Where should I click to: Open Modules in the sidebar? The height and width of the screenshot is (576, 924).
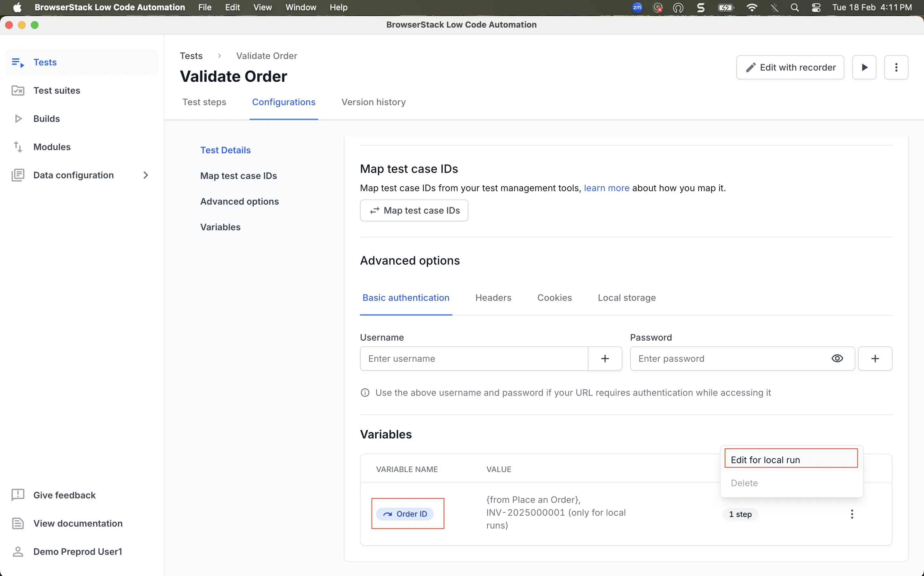coord(52,147)
